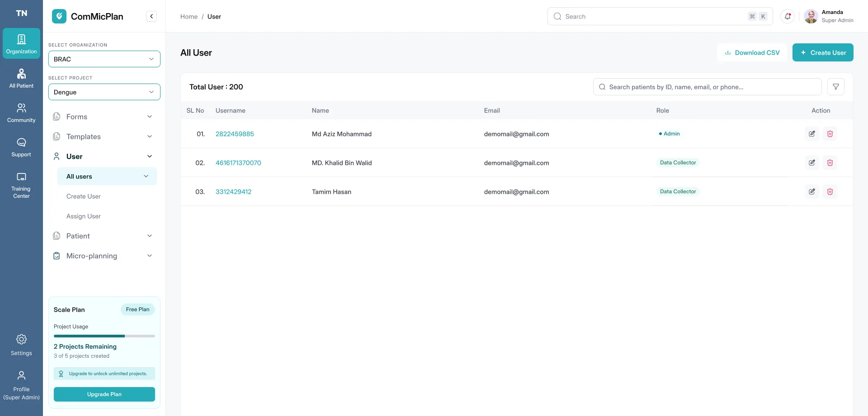
Task: Edit user MD. Khalid Bin Walid
Action: 812,163
